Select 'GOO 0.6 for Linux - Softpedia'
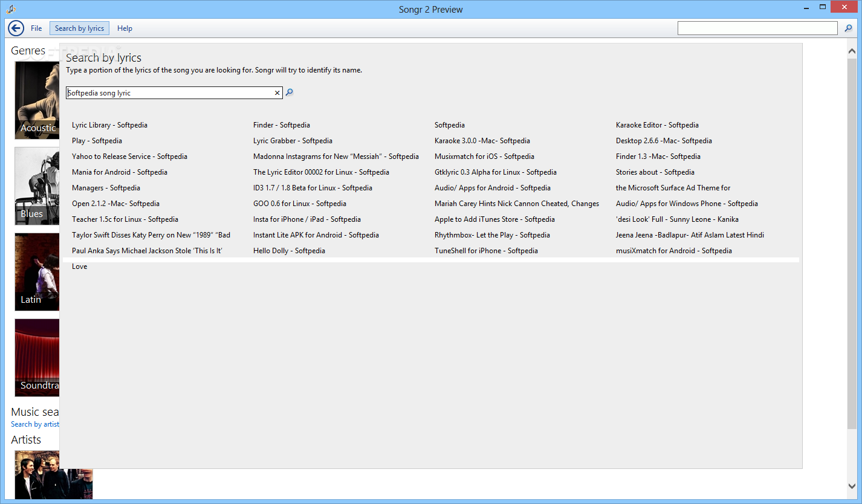 click(x=300, y=204)
